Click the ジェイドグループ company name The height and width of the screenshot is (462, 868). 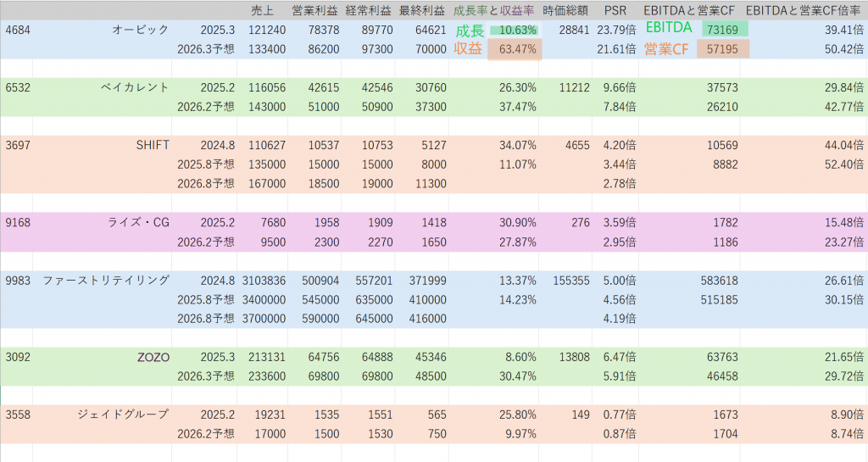point(123,415)
